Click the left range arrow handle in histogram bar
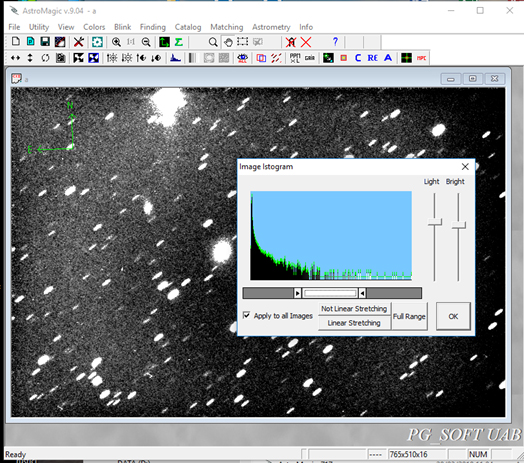This screenshot has height=463, width=524. click(x=297, y=293)
